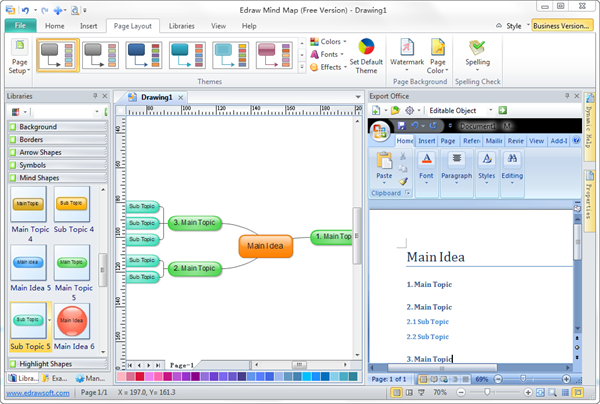Select the Main Idea node on canvas
The width and height of the screenshot is (600, 404).
tap(266, 246)
